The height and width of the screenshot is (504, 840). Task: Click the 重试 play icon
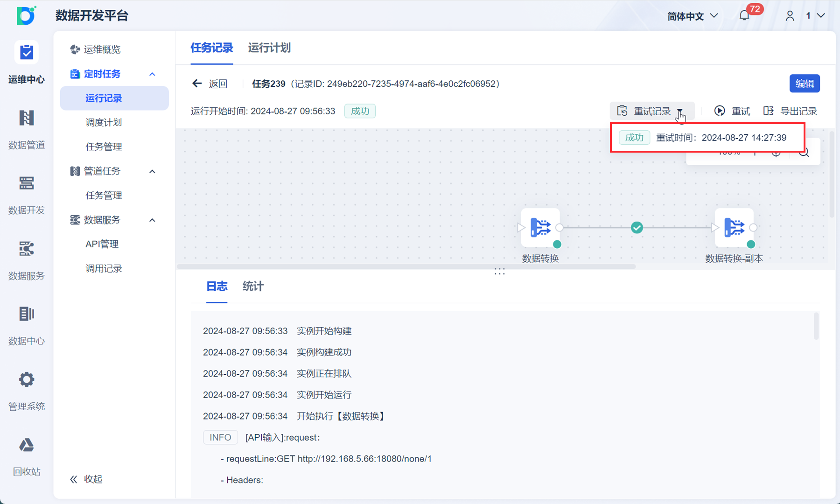pyautogui.click(x=720, y=111)
